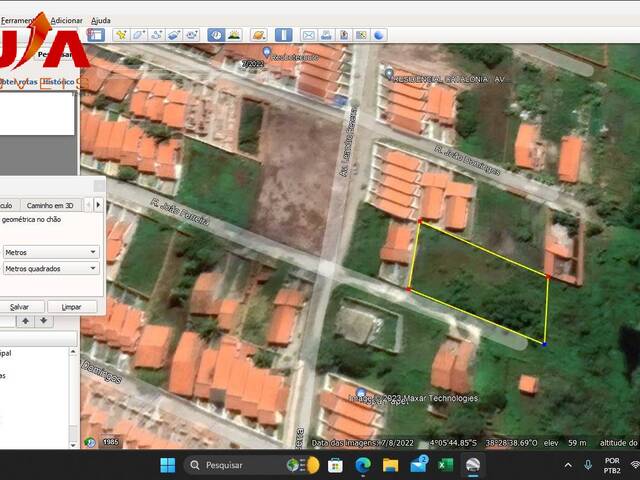Image resolution: width=640 pixels, height=480 pixels.
Task: Save the current image
Action: click(344, 35)
